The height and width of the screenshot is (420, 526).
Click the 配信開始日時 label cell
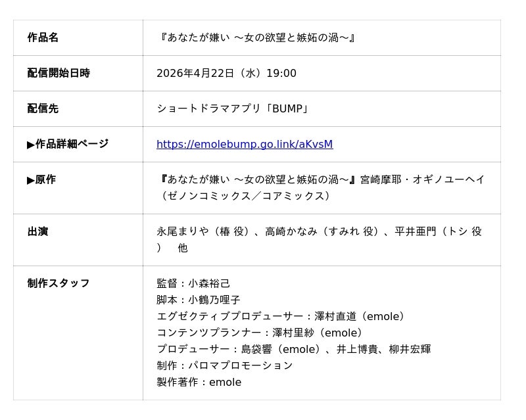(59, 73)
